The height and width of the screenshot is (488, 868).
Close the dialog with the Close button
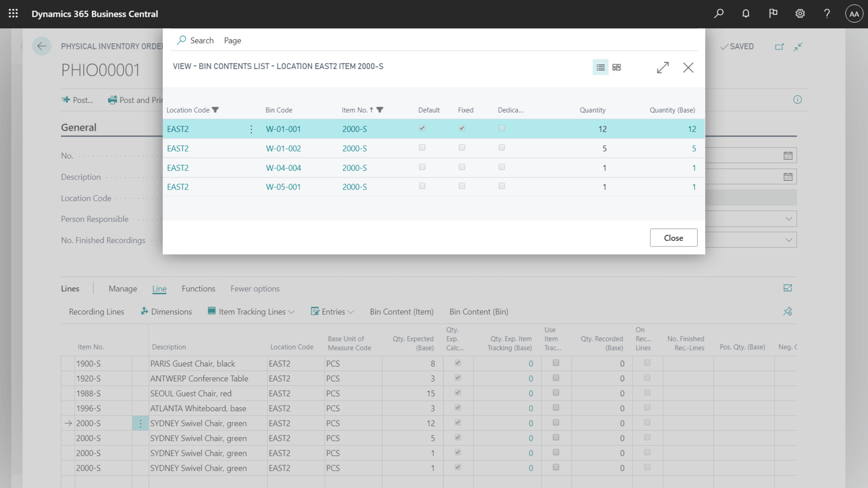[673, 238]
